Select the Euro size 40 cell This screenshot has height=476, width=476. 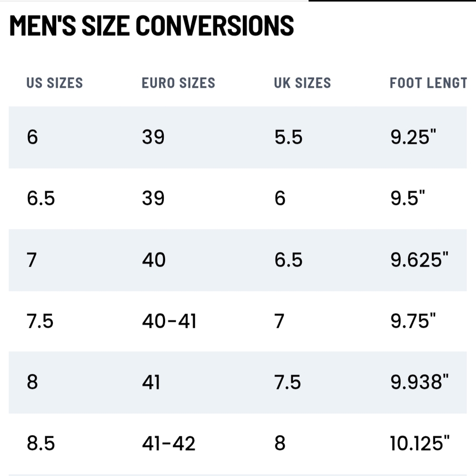click(154, 260)
